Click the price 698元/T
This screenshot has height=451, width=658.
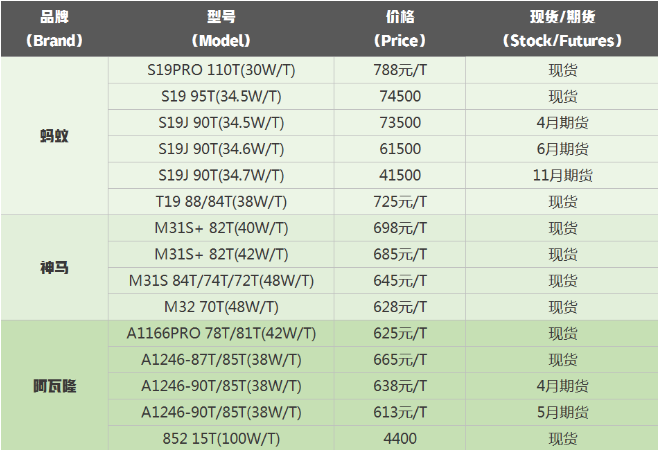pos(400,228)
